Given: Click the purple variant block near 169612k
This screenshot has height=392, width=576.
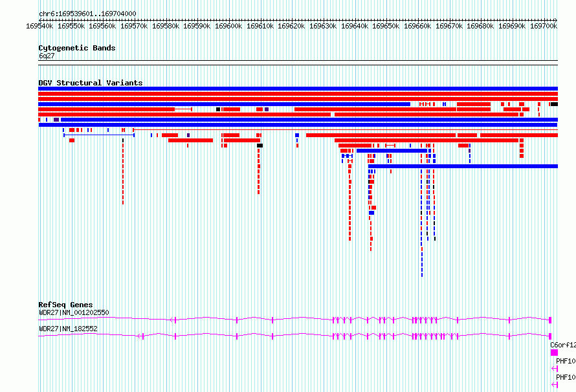Looking at the screenshot, I should [267, 109].
